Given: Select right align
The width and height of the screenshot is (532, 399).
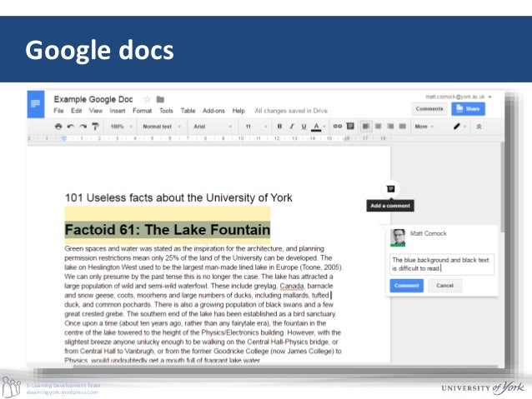Looking at the screenshot, I should 390,126.
